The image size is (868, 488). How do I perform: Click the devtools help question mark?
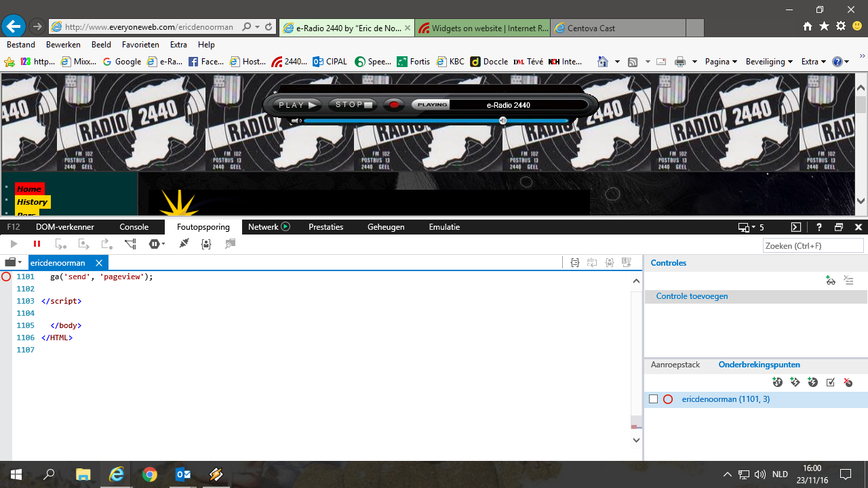pos(819,227)
